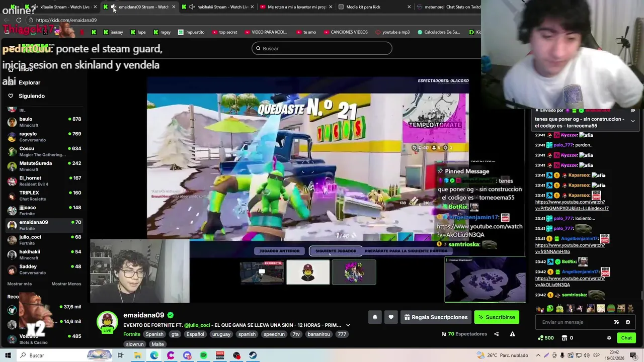Click the green Chat send button

click(x=626, y=338)
